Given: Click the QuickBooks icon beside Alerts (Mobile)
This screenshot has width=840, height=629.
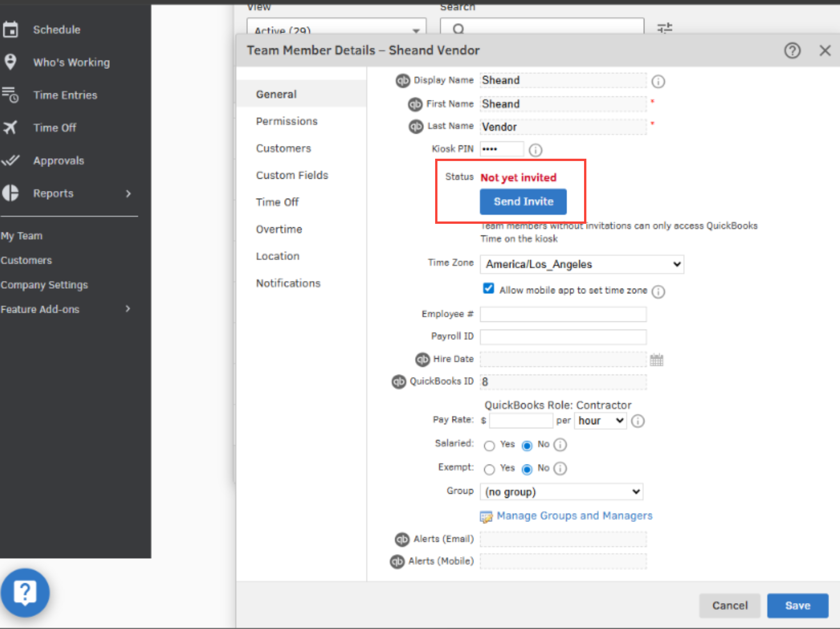Looking at the screenshot, I should (x=397, y=562).
